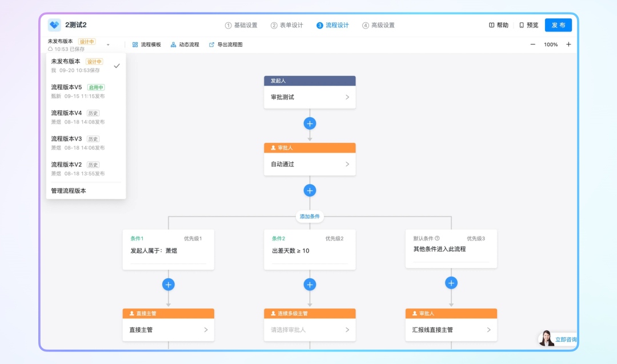Add node below 发起人 with plus button
The width and height of the screenshot is (617, 364).
[310, 123]
